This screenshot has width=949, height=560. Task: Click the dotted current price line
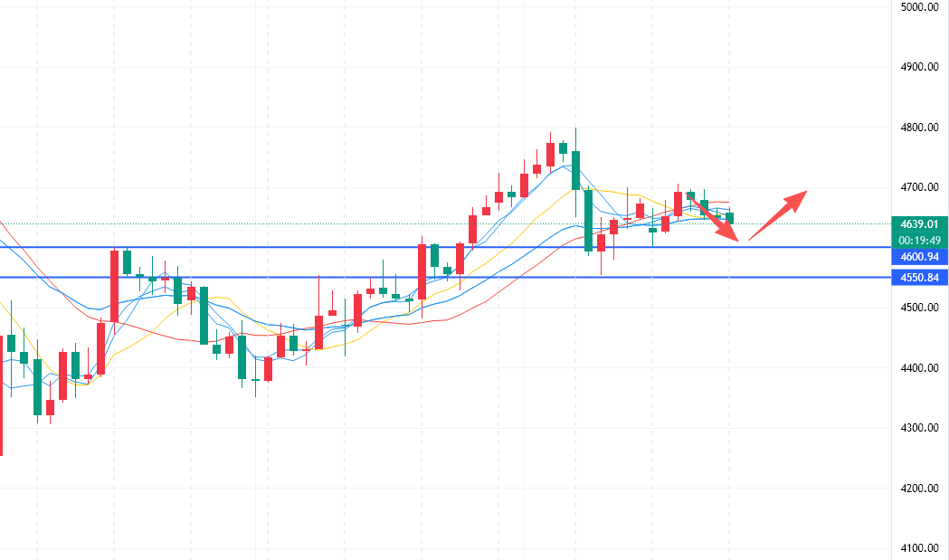coord(814,223)
